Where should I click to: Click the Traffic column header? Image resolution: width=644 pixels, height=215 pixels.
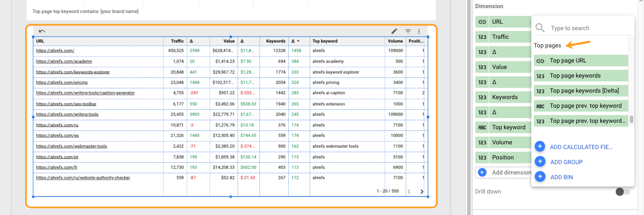click(x=177, y=41)
